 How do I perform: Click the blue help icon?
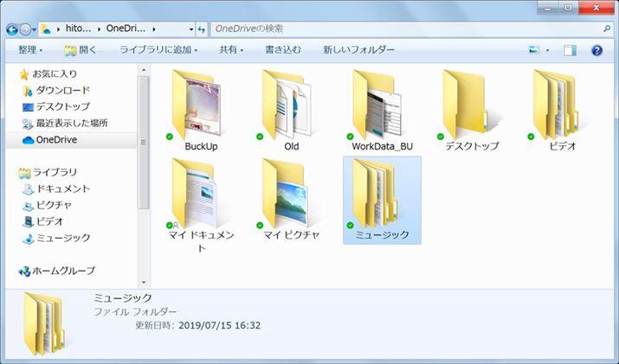[x=596, y=50]
